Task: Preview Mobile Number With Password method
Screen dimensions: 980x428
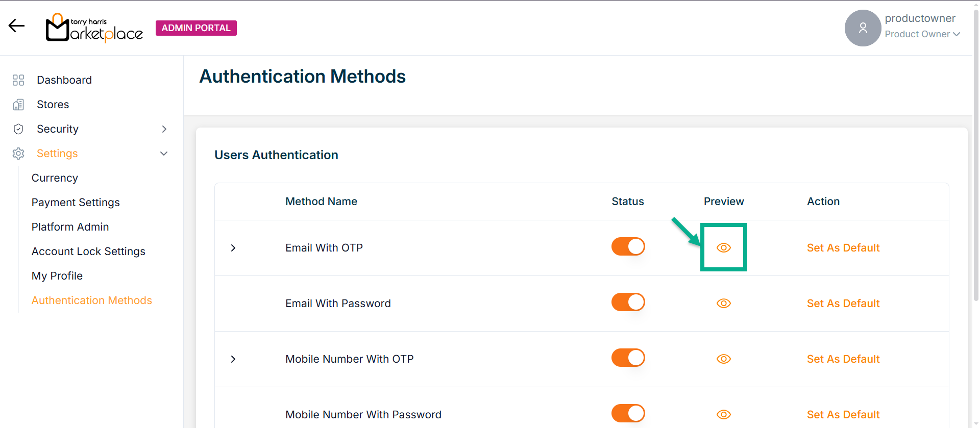Action: 723,414
